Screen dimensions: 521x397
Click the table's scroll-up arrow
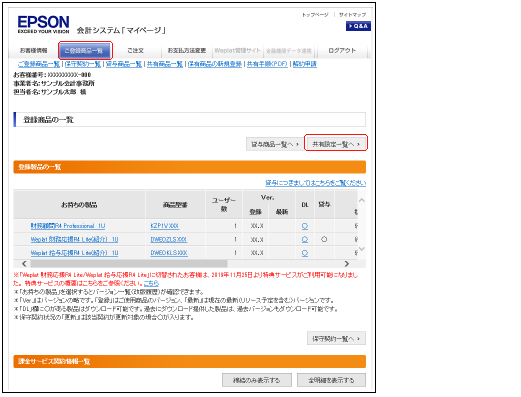pyautogui.click(x=362, y=200)
